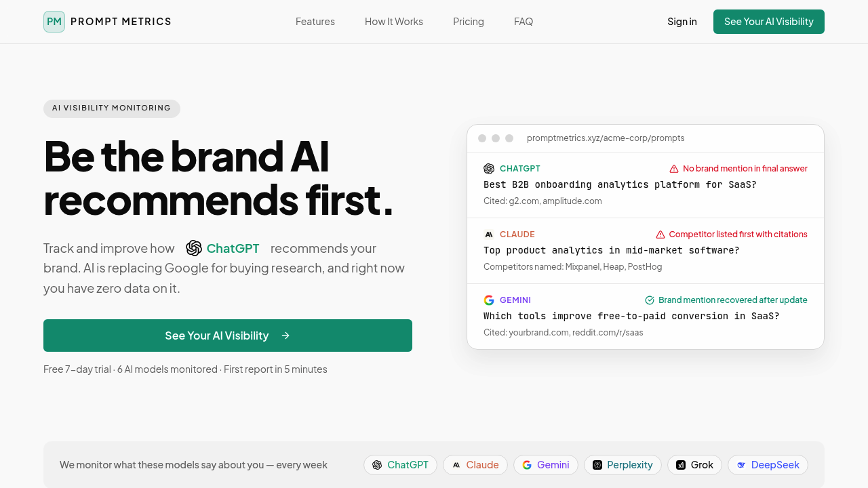This screenshot has height=488, width=868.
Task: Open the How It Works section
Action: [x=393, y=21]
